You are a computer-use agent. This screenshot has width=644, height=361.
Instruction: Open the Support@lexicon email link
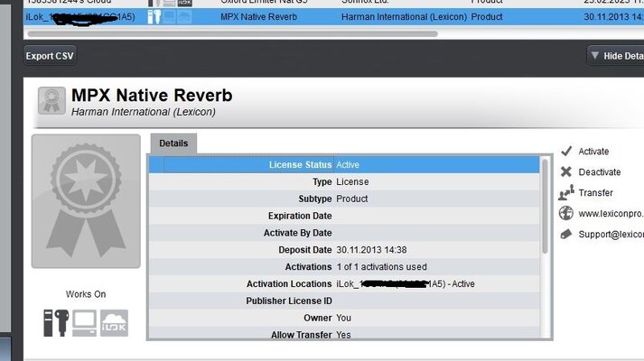click(611, 235)
